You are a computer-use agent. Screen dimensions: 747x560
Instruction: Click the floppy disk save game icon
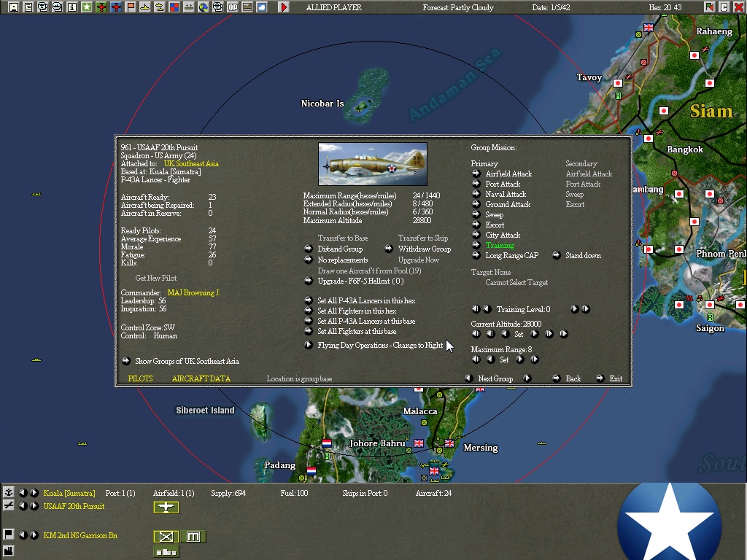(x=13, y=7)
